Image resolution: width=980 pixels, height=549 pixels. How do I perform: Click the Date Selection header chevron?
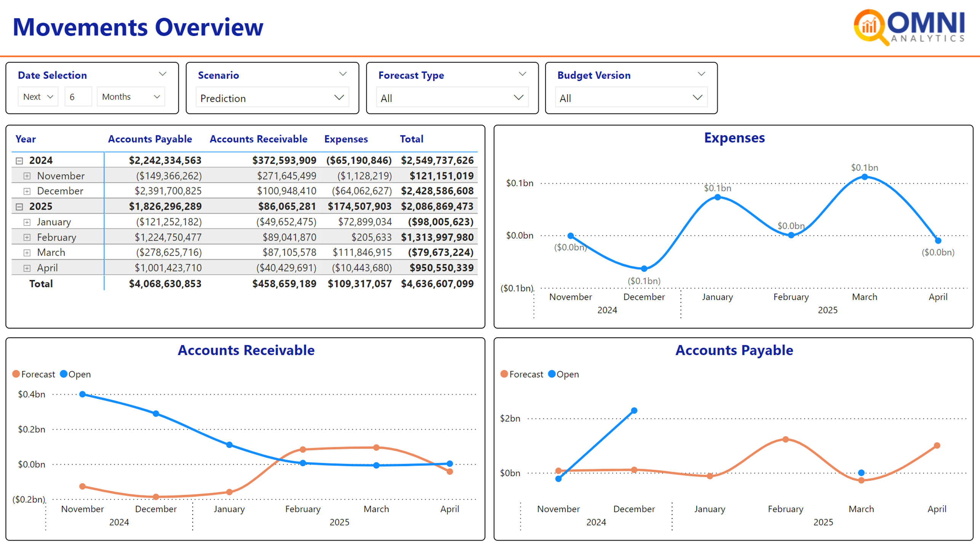click(x=162, y=74)
